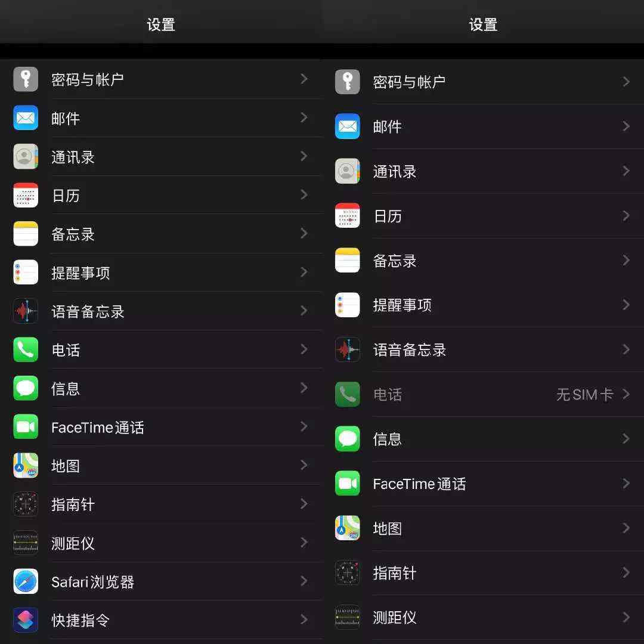Tap the Messages bubble icon in left panel
This screenshot has height=644, width=644.
tap(26, 388)
